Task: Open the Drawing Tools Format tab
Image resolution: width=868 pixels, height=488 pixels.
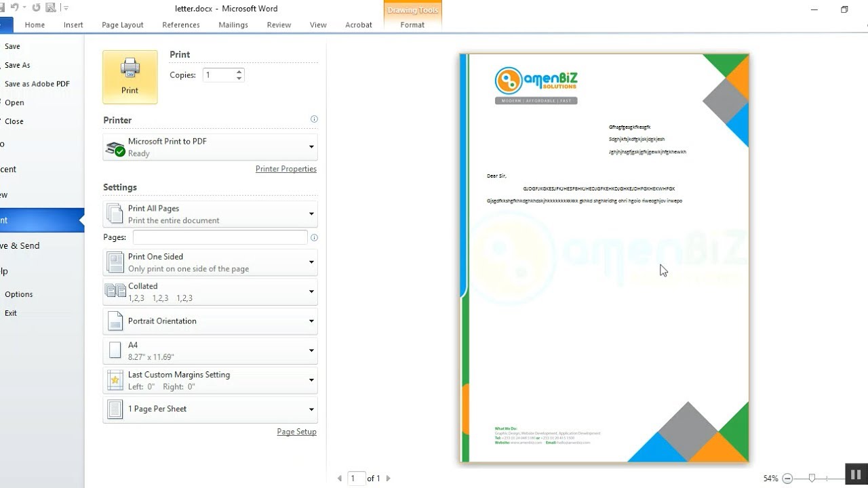Action: pos(412,24)
